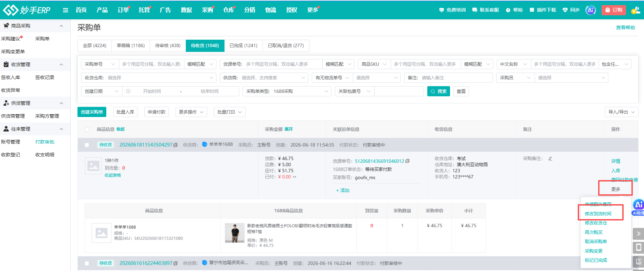Screen dimensions: 644x271
Task: Copy purchase order number 2026061811543504297
Action: click(x=176, y=145)
